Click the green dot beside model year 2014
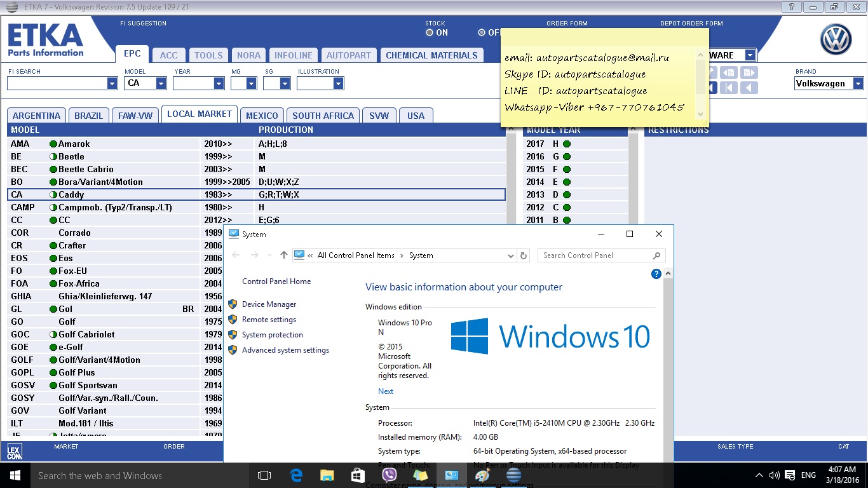This screenshot has height=488, width=868. 567,182
